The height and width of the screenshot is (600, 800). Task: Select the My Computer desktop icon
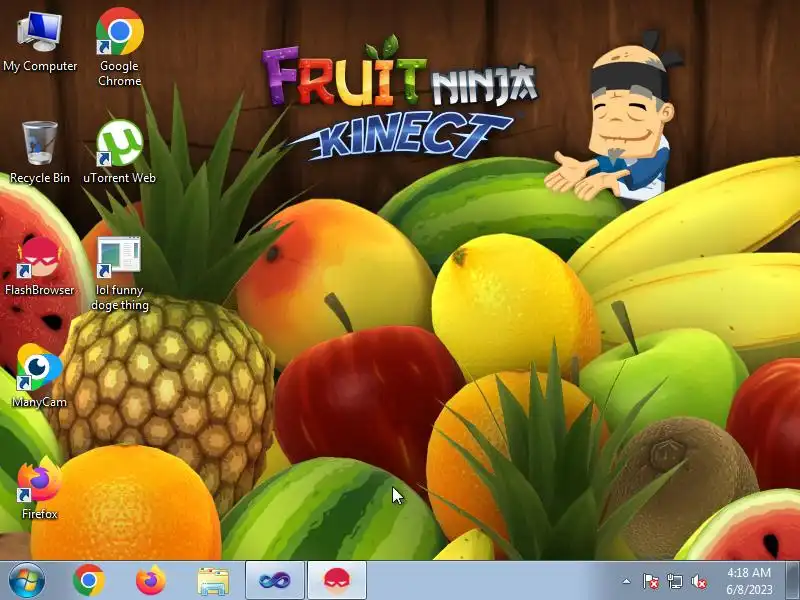click(x=40, y=42)
